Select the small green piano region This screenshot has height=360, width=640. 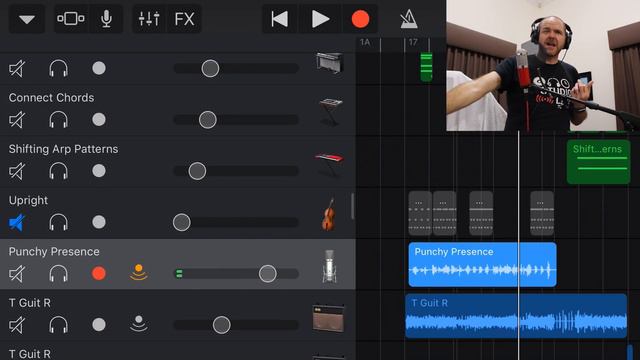point(426,67)
